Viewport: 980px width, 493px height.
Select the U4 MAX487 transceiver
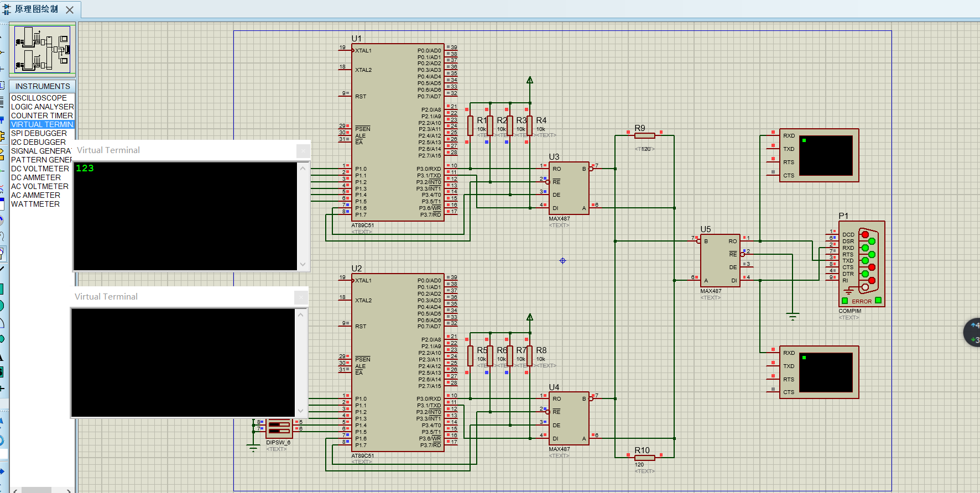pyautogui.click(x=569, y=418)
